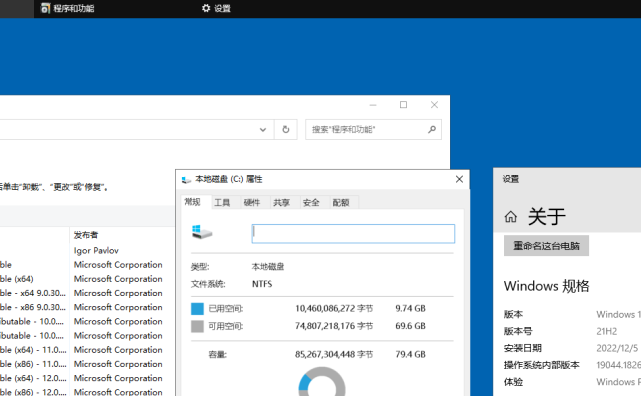
Task: Click the drive icon in C: properties dialog
Action: point(202,232)
